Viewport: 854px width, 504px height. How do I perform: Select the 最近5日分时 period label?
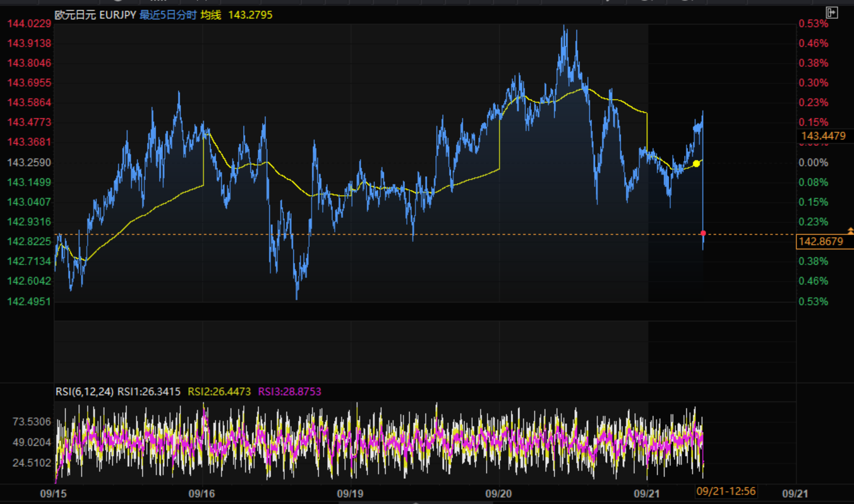pos(168,15)
